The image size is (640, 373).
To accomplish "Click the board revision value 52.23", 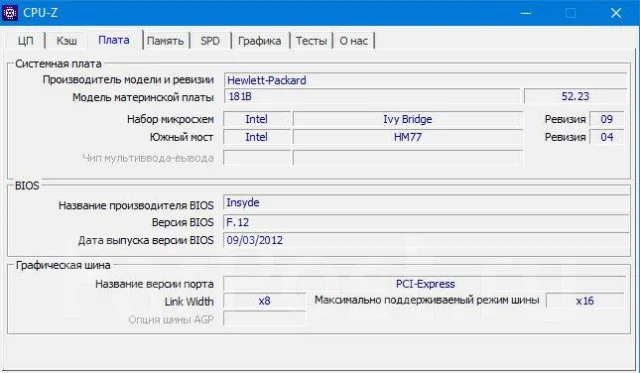I will click(x=575, y=96).
